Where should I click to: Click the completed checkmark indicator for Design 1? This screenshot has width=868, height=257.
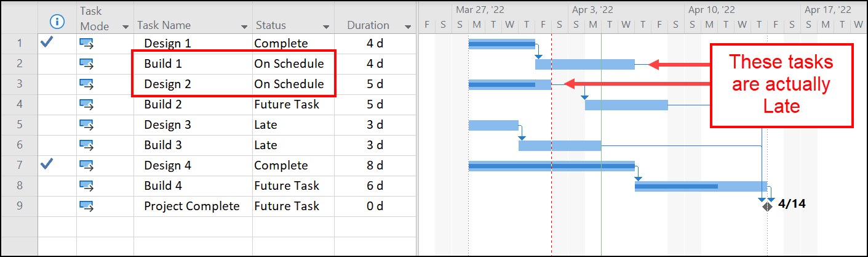point(46,42)
